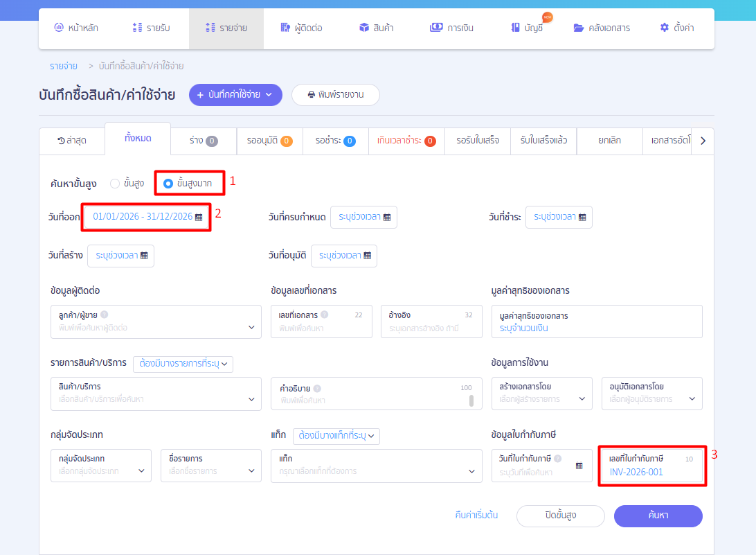The width and height of the screenshot is (756, 555).
Task: Switch to the รอรับใบเสร็จ tab
Action: pos(478,141)
